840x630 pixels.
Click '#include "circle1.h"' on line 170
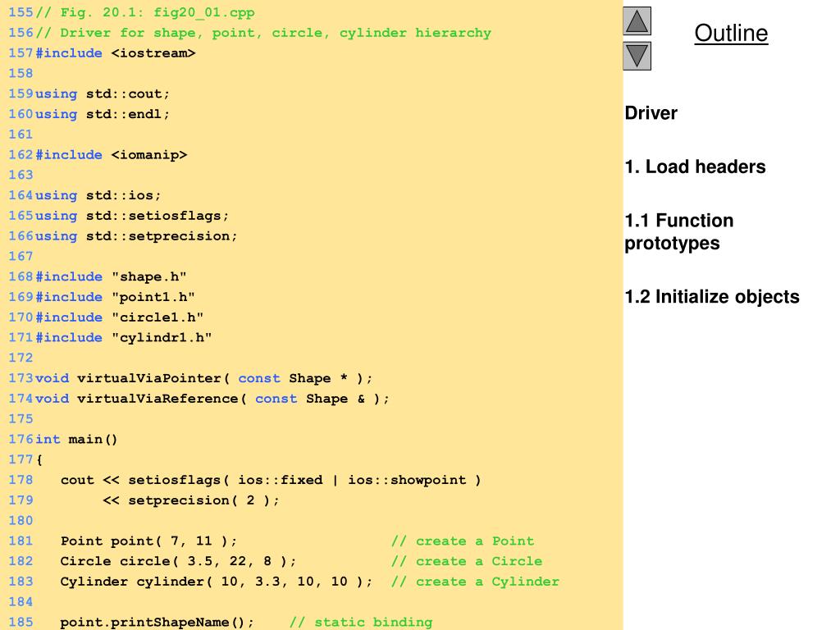point(119,317)
